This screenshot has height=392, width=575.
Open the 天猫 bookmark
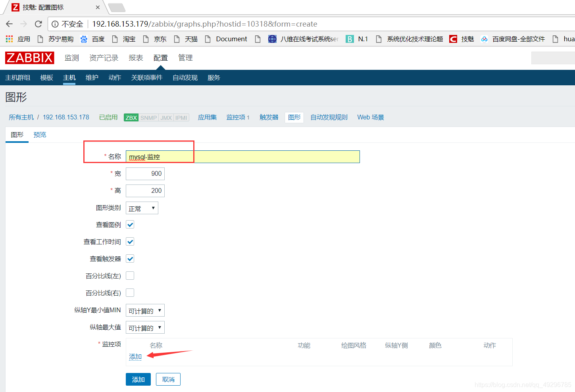pos(186,39)
